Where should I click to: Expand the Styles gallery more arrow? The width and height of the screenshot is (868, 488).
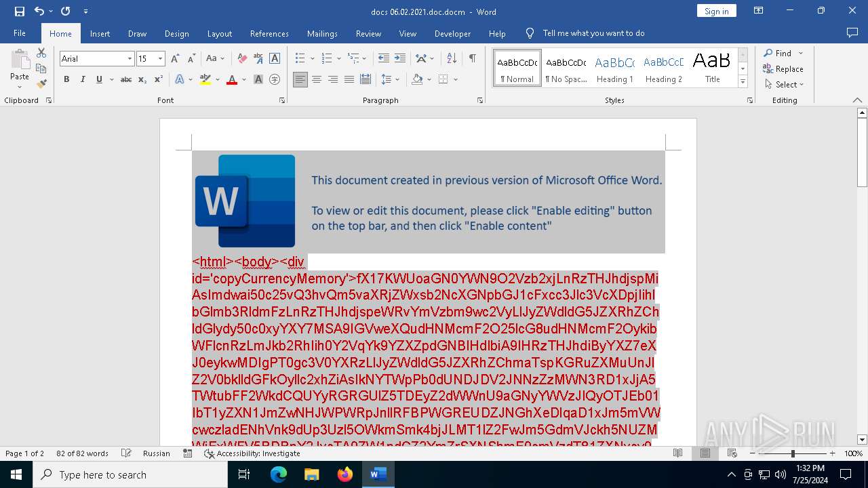tap(743, 83)
